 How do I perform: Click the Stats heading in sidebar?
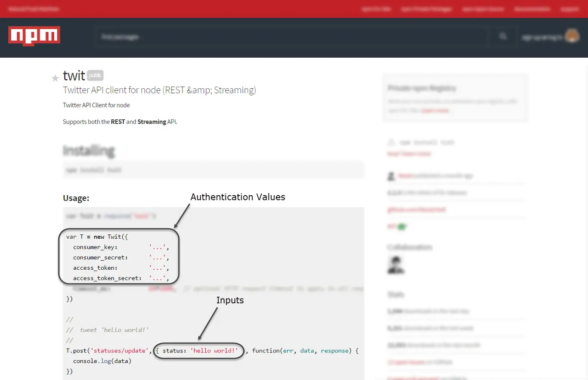click(396, 295)
